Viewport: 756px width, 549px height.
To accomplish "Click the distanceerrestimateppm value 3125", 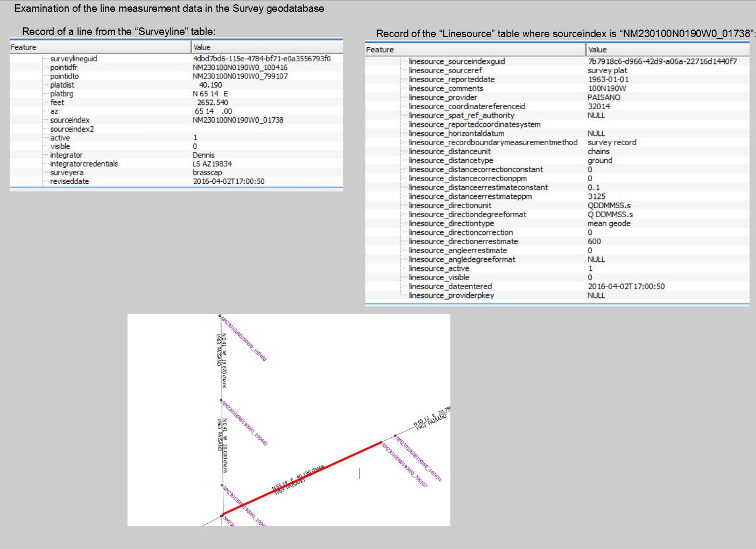I will point(596,196).
